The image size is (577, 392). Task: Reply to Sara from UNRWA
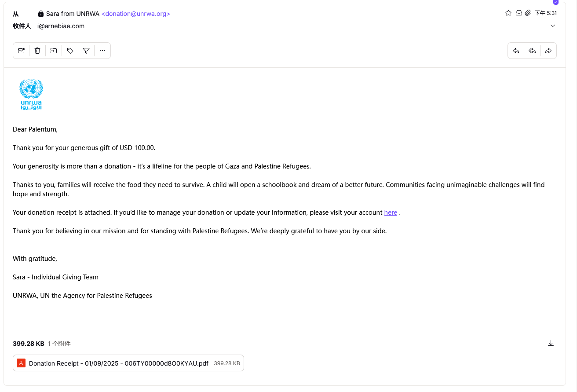(x=516, y=51)
